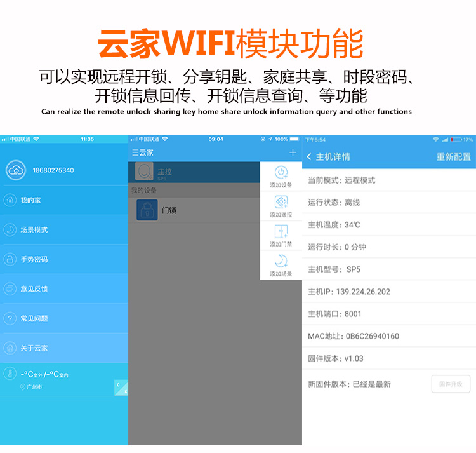Tap the MAC地址 0B6C26940160 row
Screen dimensions: 476x453
389,336
